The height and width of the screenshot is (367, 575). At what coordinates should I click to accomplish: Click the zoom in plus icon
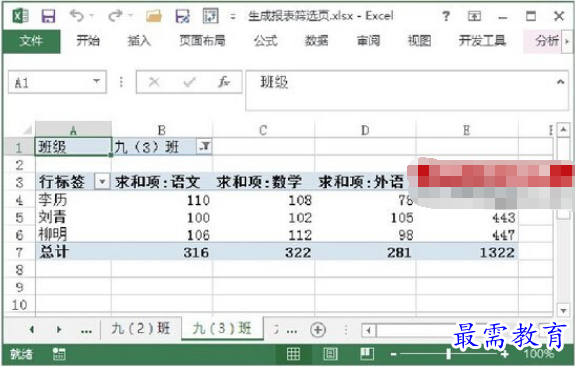pos(505,354)
